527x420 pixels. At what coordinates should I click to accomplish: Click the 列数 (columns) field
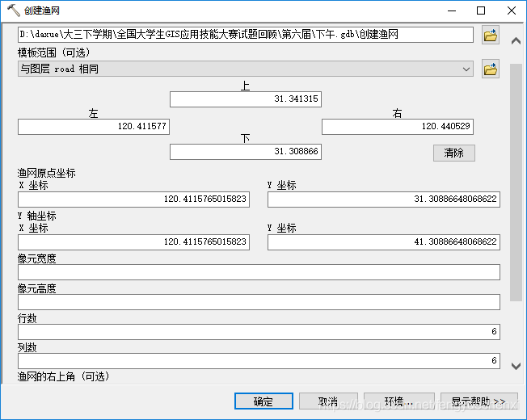[x=259, y=361]
